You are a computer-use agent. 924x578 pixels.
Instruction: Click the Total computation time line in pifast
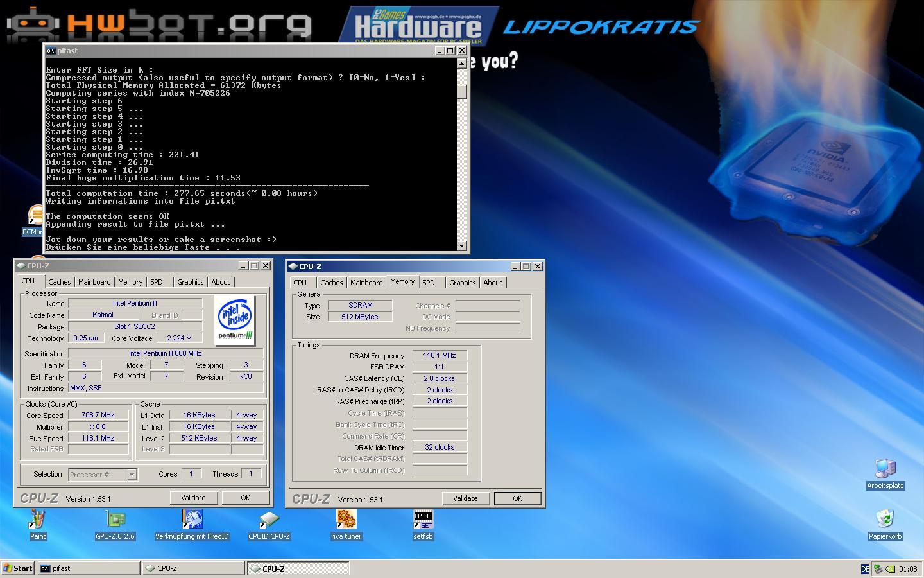182,193
